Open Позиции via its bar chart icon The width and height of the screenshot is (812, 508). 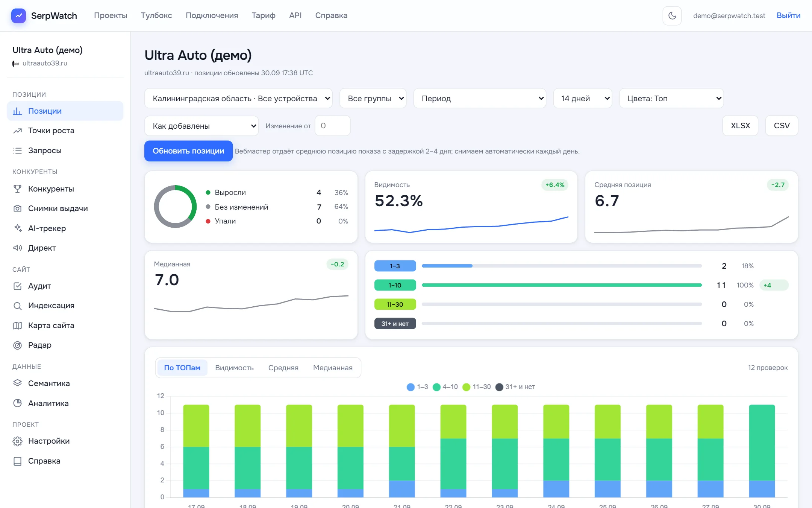click(17, 111)
